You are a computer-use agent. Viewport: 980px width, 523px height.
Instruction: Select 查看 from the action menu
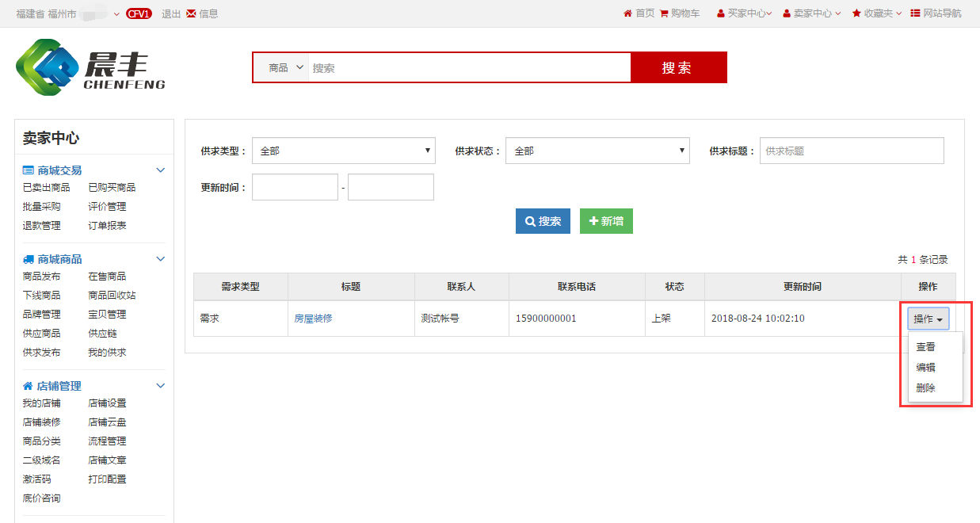pos(925,347)
